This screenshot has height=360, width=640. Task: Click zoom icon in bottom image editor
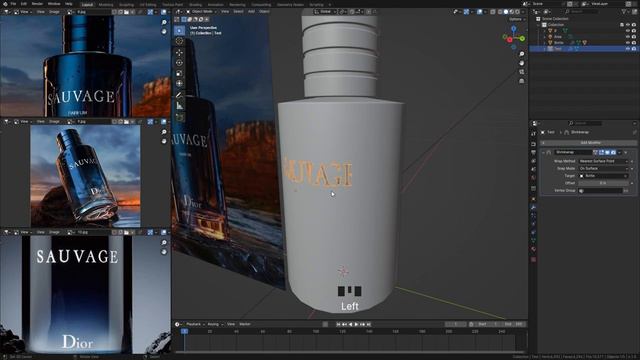click(x=164, y=242)
